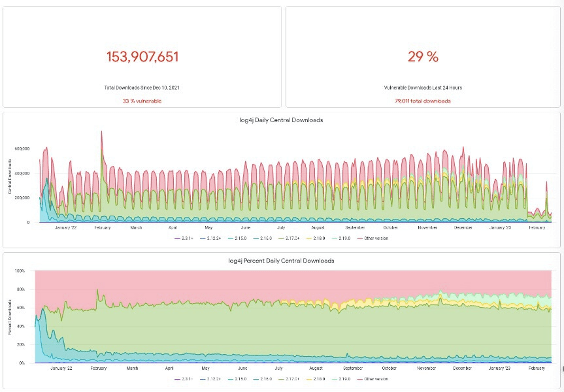Click 'October' on the Percent Daily axis

pyautogui.click(x=390, y=368)
